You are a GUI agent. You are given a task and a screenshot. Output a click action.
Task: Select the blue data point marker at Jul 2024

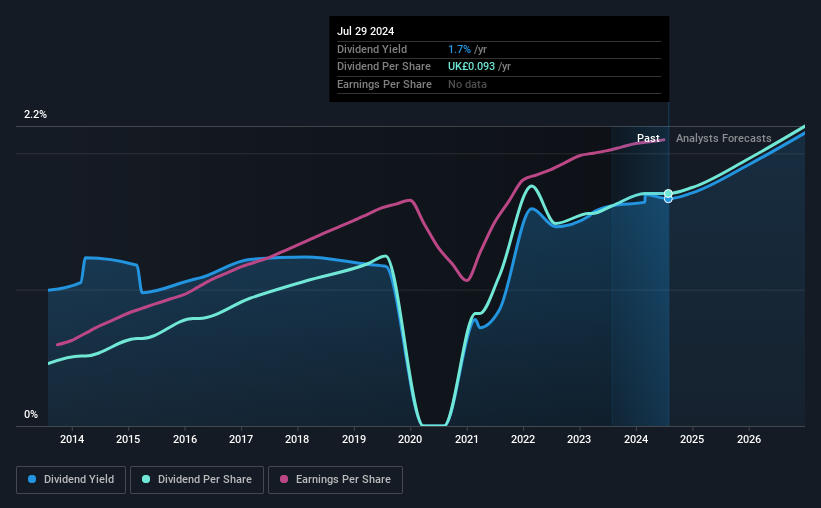pyautogui.click(x=668, y=199)
